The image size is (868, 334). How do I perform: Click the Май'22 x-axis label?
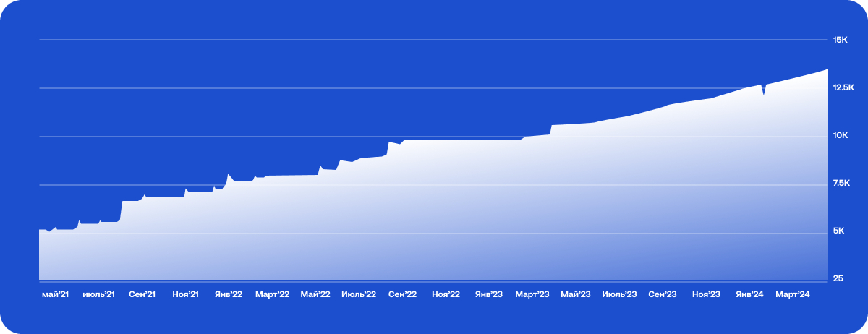tap(315, 294)
